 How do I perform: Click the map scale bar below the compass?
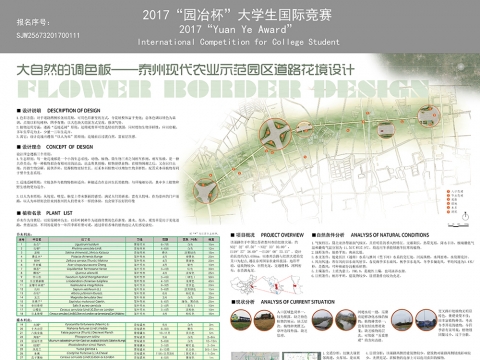[458, 225]
